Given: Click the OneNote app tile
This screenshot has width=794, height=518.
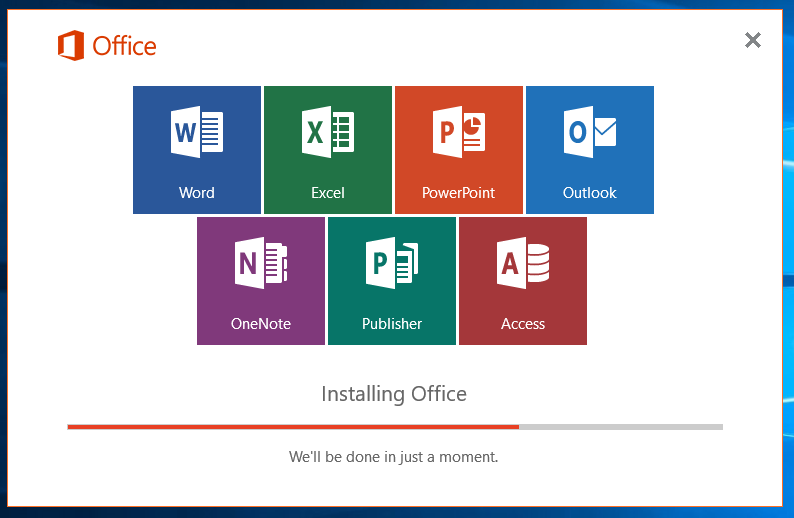Looking at the screenshot, I should tap(261, 281).
